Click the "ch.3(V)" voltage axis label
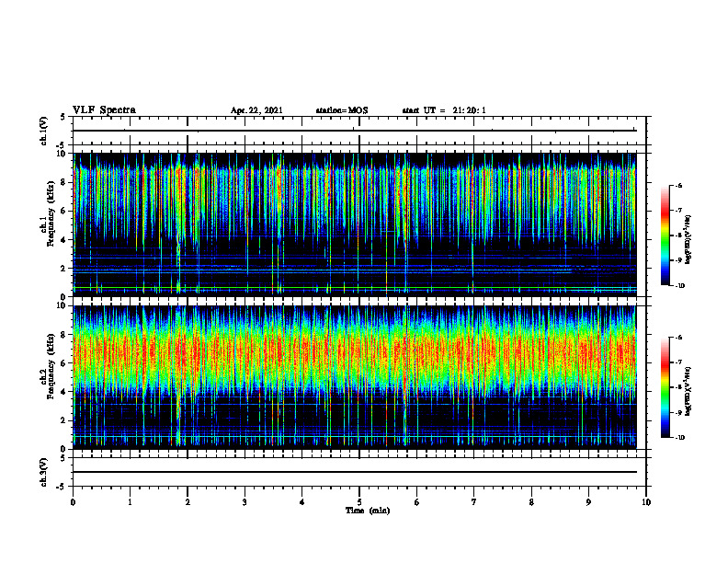Viewport: 728px width, 563px height. [x=43, y=473]
